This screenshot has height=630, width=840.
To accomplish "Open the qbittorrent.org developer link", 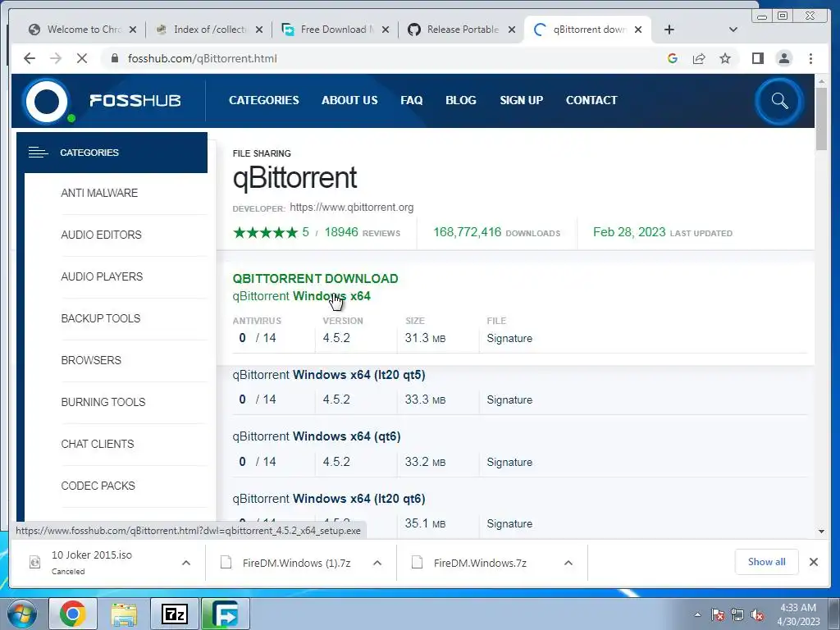I will pos(351,208).
